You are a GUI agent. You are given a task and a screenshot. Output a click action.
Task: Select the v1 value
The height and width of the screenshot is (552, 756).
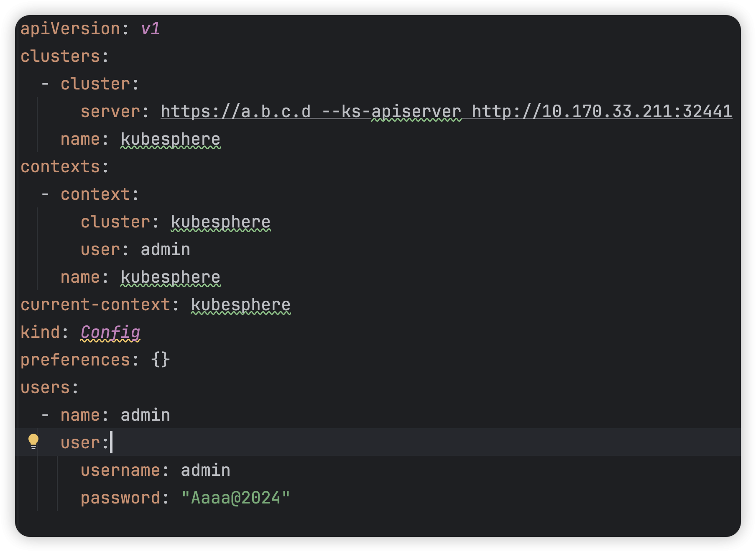[x=151, y=29]
